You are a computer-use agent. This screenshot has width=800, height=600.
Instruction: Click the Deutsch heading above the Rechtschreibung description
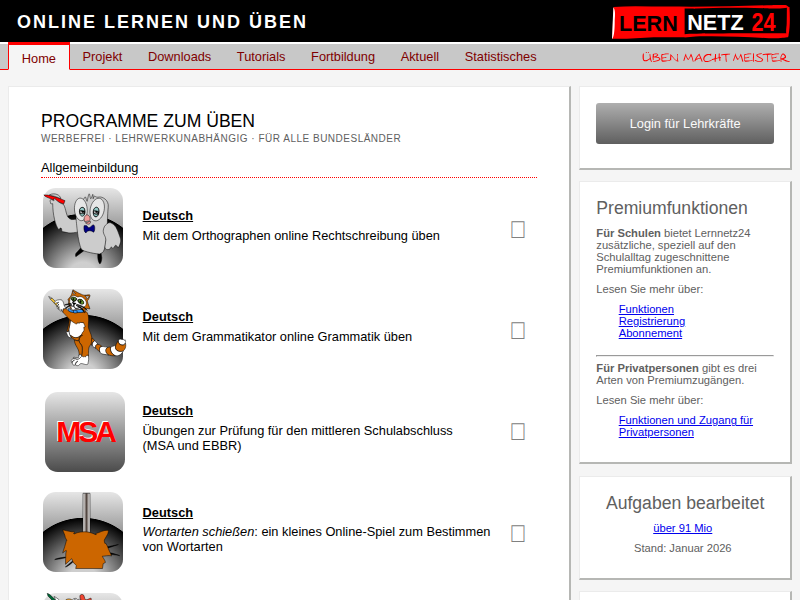pos(167,215)
